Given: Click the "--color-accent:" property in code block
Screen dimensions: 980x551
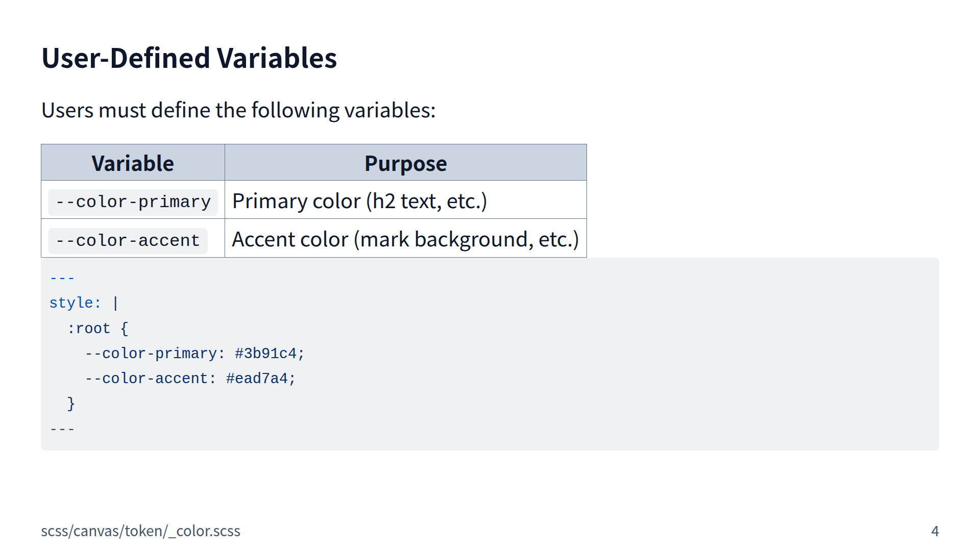Looking at the screenshot, I should pyautogui.click(x=150, y=379).
